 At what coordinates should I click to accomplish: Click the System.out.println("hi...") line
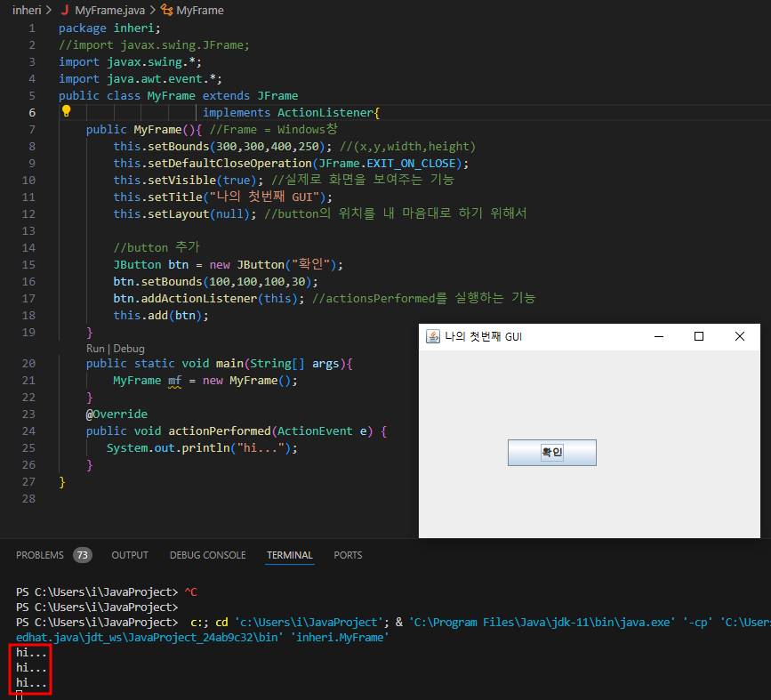[x=202, y=448]
